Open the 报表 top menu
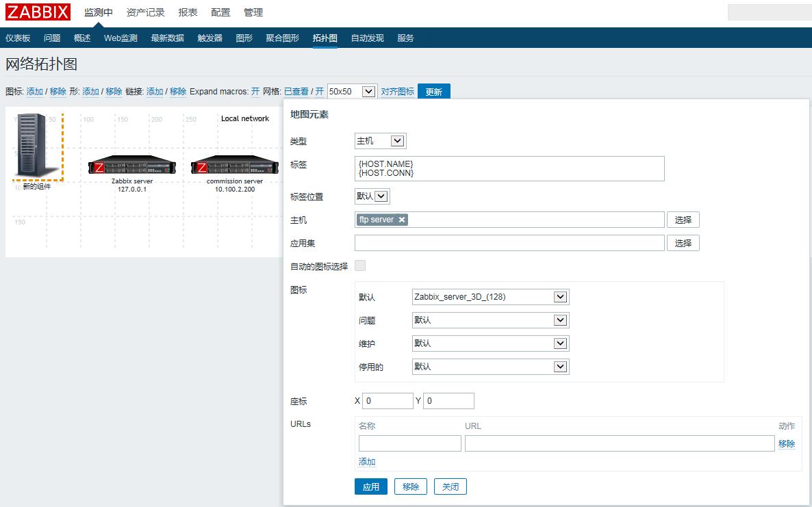The width and height of the screenshot is (812, 507). coord(188,12)
